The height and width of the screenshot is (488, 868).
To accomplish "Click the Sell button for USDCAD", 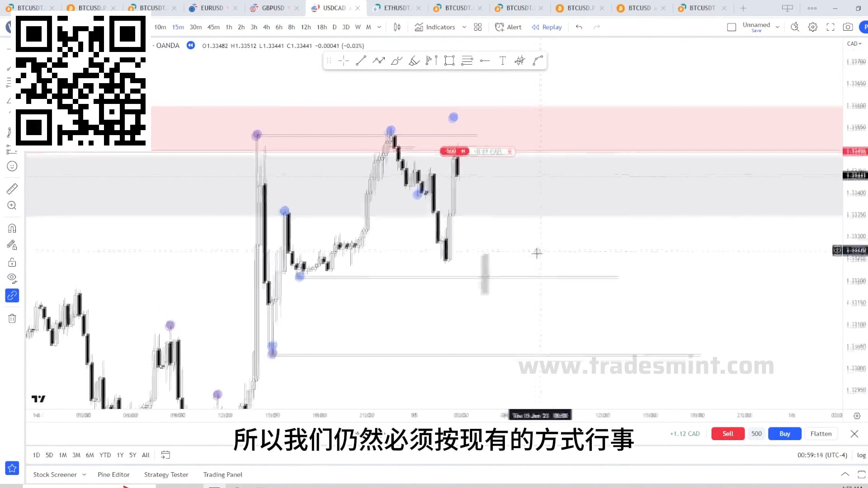I will point(727,433).
